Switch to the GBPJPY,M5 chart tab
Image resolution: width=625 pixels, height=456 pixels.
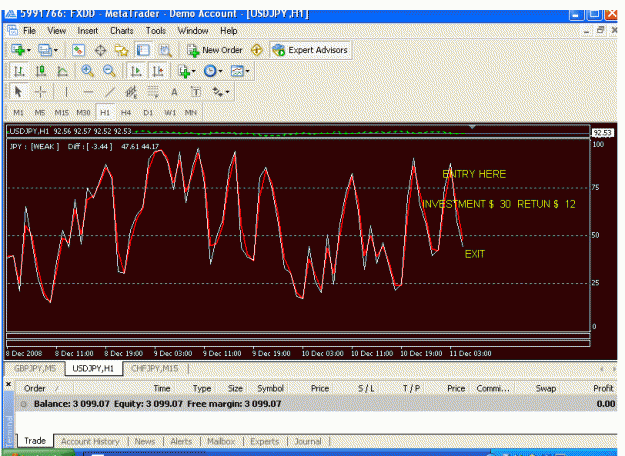coord(35,368)
